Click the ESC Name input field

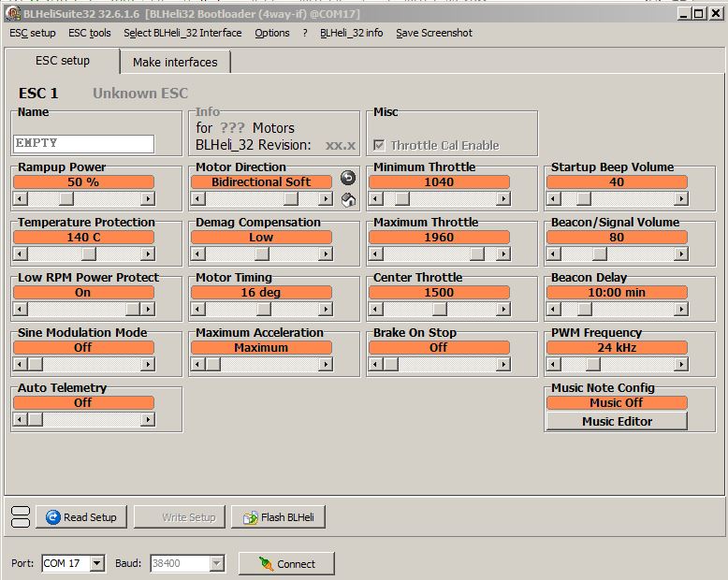(83, 143)
